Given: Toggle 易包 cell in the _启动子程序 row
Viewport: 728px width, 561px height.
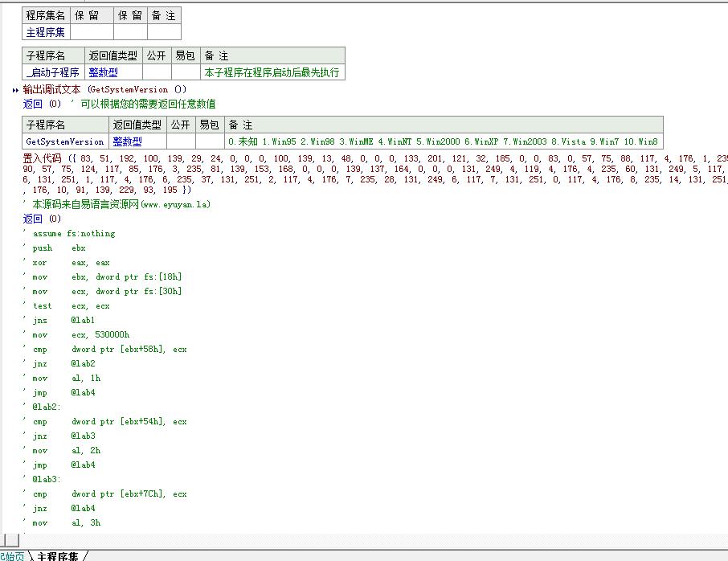Looking at the screenshot, I should tap(186, 72).
